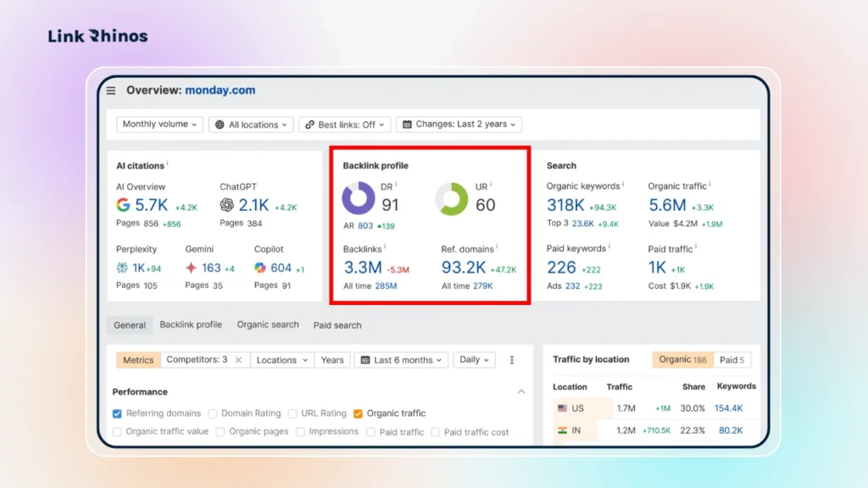The width and height of the screenshot is (868, 488).
Task: Click the Years button
Action: click(332, 360)
